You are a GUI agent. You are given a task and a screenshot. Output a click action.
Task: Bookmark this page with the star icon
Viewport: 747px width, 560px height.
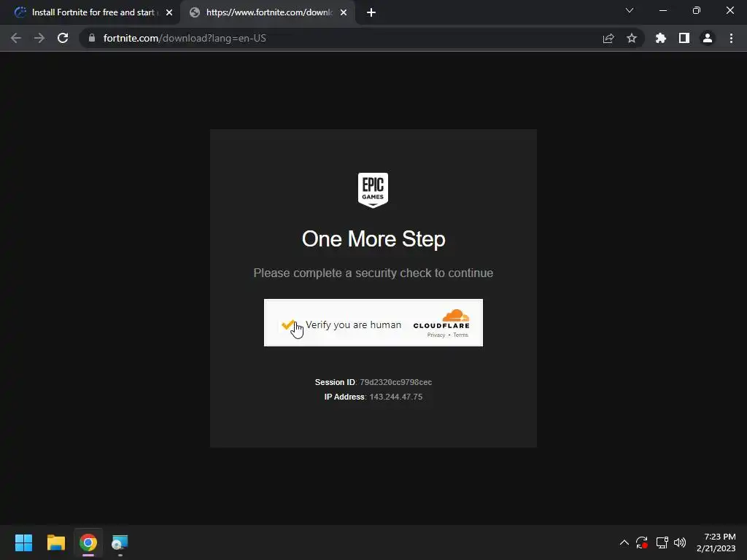point(632,38)
